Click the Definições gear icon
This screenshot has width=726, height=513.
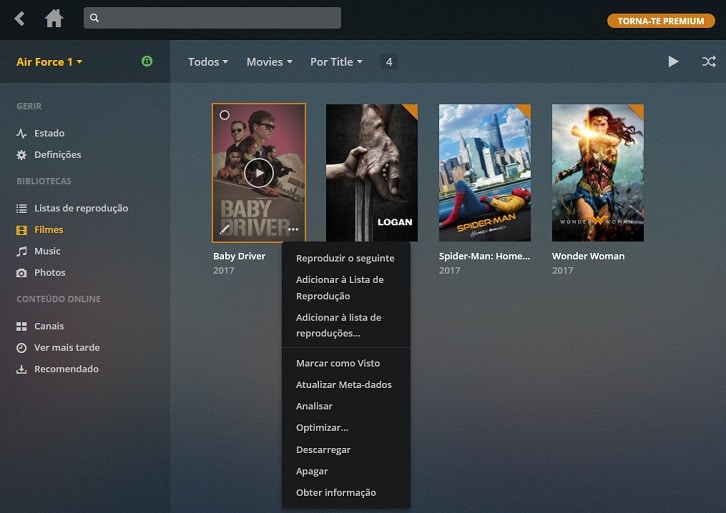click(21, 155)
